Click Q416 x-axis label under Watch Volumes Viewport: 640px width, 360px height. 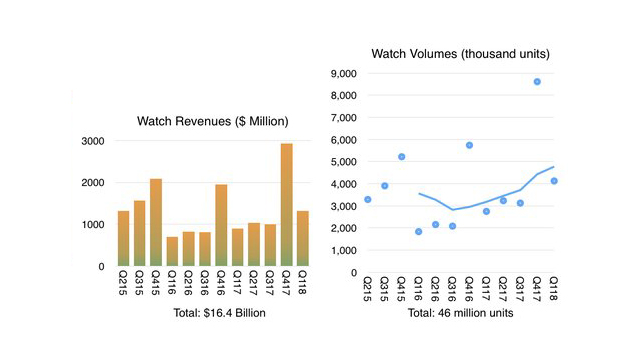click(469, 289)
